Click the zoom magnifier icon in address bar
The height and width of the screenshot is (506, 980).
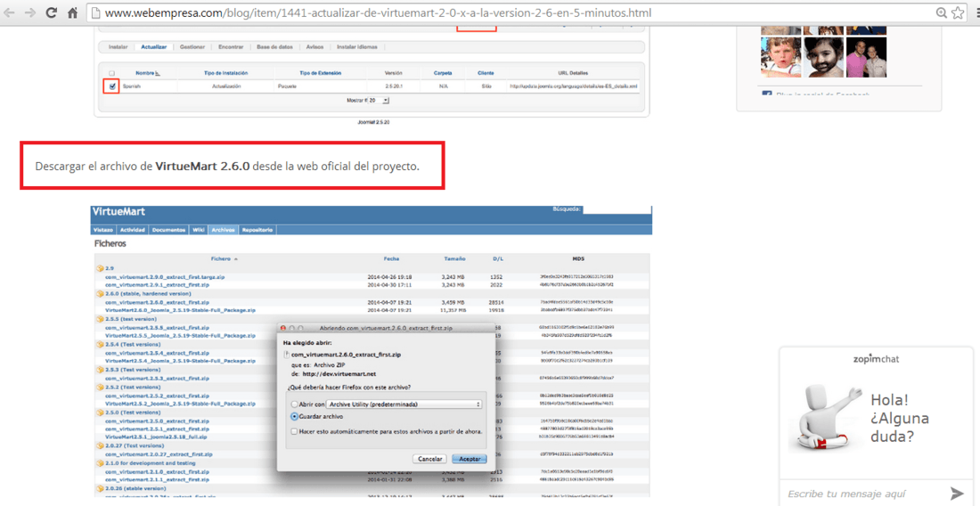click(x=942, y=12)
